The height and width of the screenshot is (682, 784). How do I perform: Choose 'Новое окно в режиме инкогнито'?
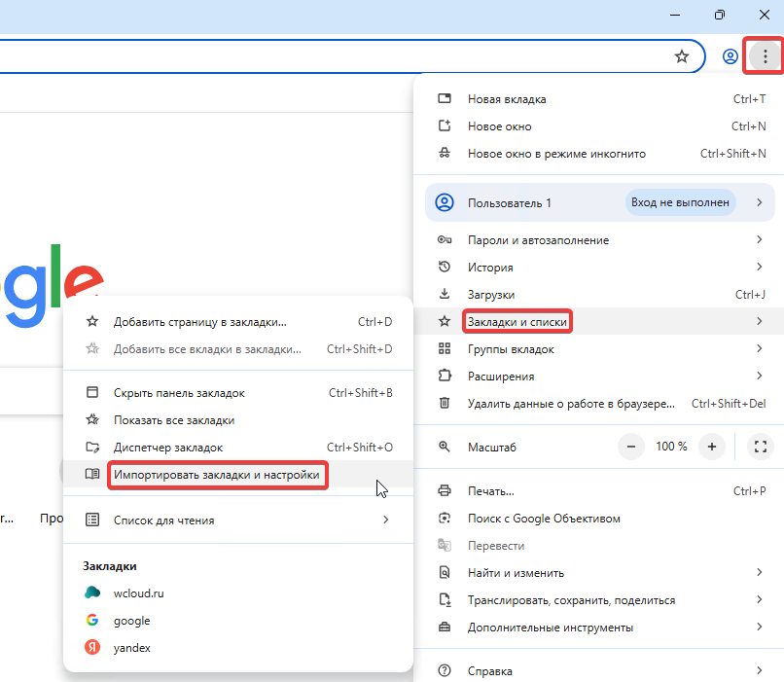coord(556,154)
